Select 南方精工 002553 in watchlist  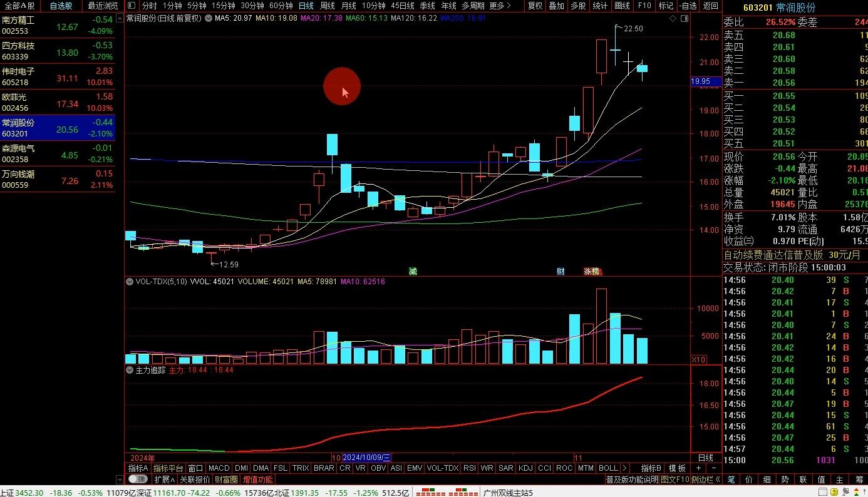[x=58, y=25]
